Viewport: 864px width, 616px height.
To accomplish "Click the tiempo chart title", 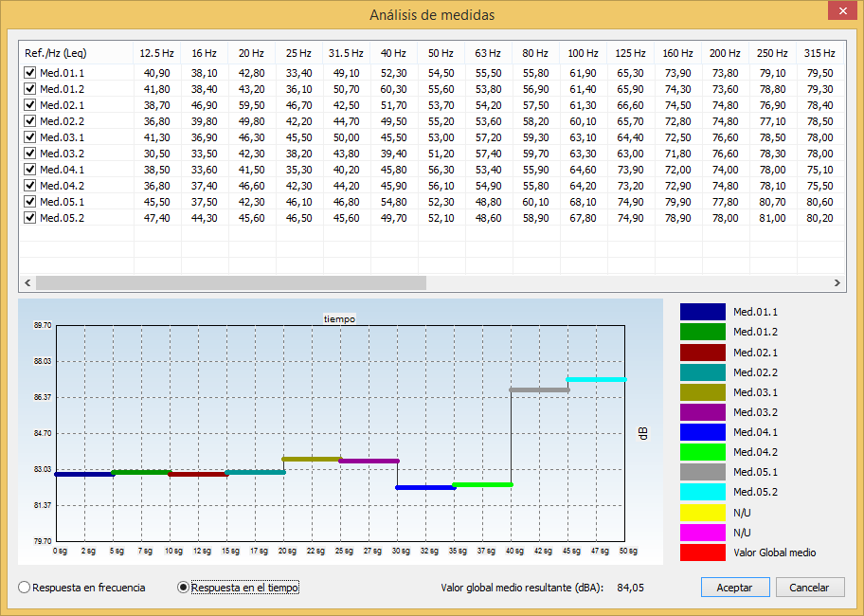I will click(x=339, y=318).
